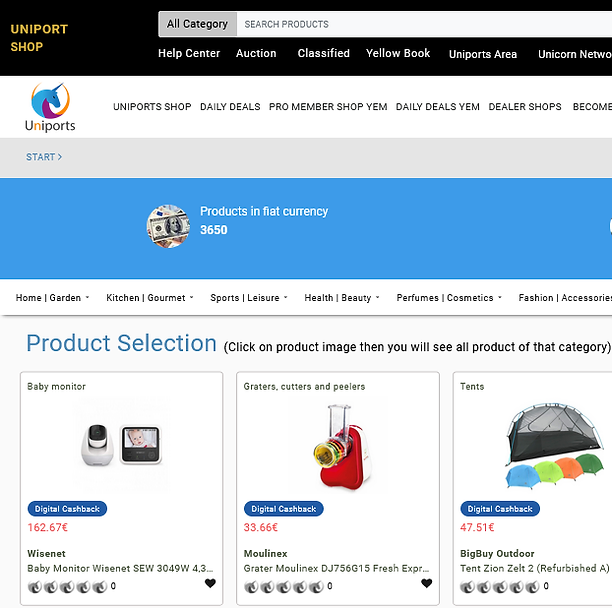Open Grater Moulinex DJ756G15 product title
Viewport: 612px width, 608px height.
(x=336, y=568)
